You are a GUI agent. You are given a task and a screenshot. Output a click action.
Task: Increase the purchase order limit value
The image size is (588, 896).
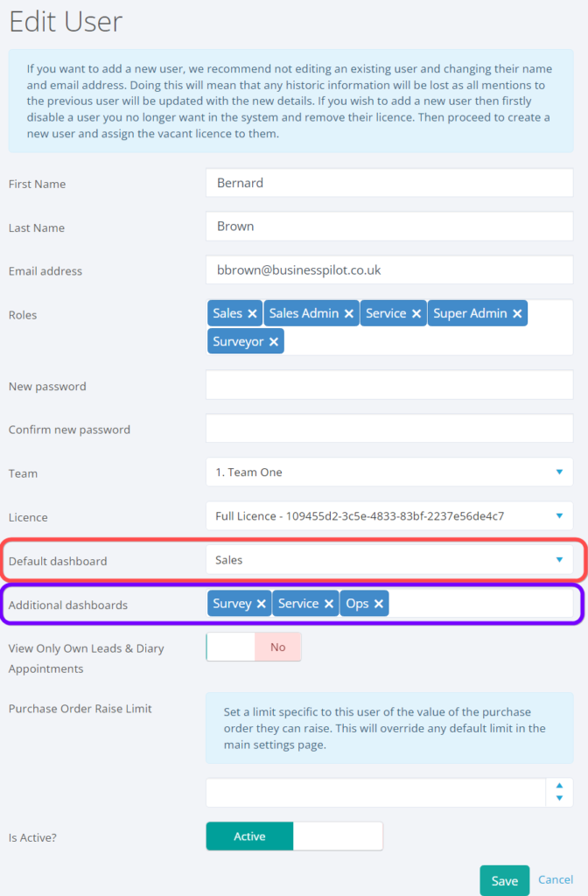tap(559, 787)
